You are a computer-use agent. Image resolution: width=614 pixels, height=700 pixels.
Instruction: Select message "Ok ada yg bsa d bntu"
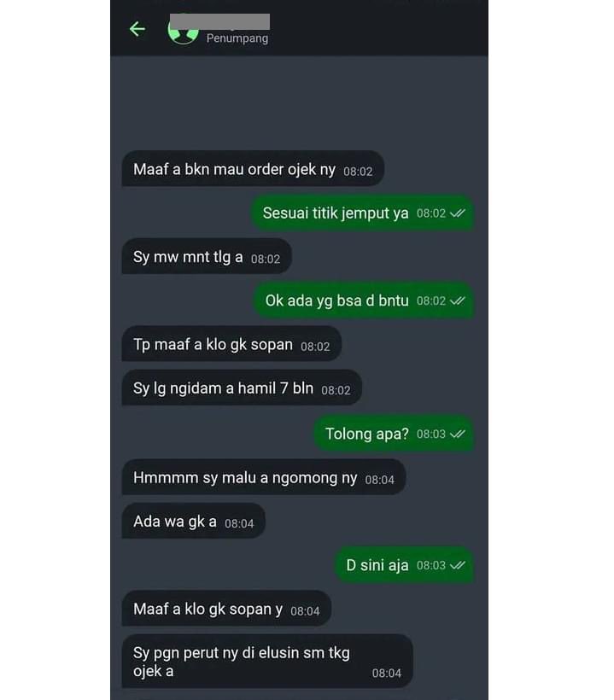pyautogui.click(x=364, y=300)
